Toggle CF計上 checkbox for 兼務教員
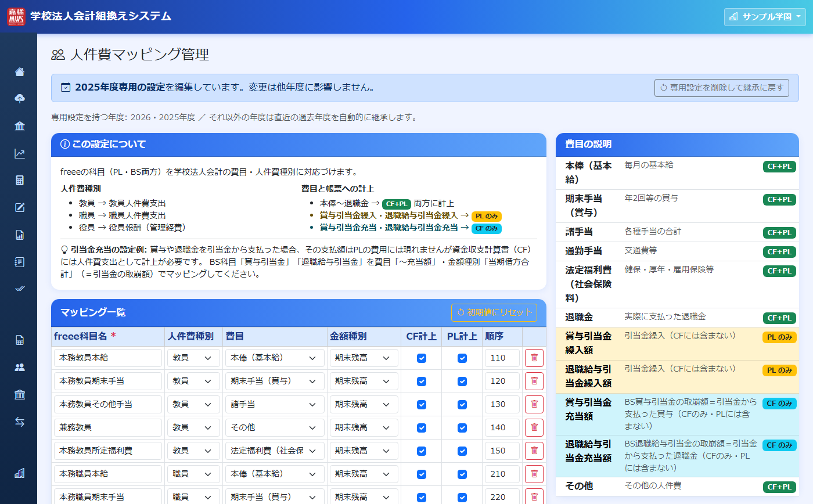This screenshot has height=504, width=813. pyautogui.click(x=422, y=428)
